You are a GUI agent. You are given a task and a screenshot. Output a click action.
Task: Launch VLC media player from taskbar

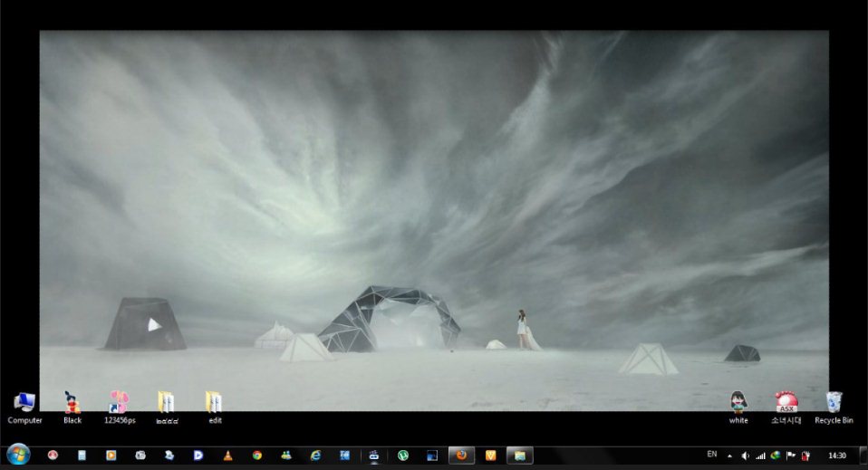pos(227,456)
